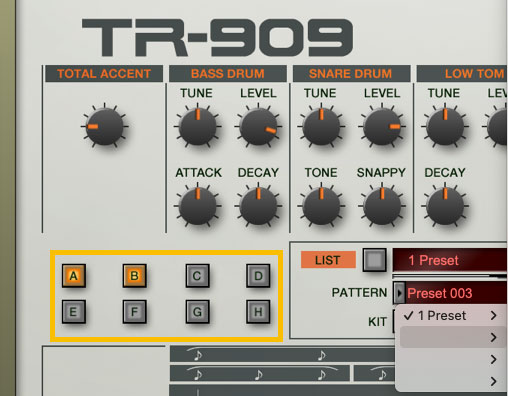The image size is (508, 396).
Task: Expand the 1 Preset submenu chevron
Action: 494,315
